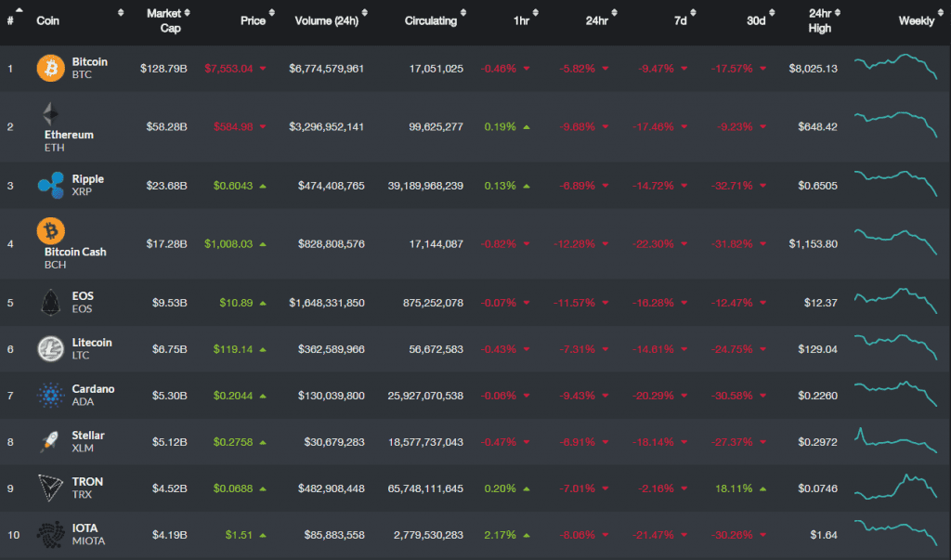The width and height of the screenshot is (951, 560).
Task: Open the Litecoin LTC coin link
Action: (x=92, y=349)
